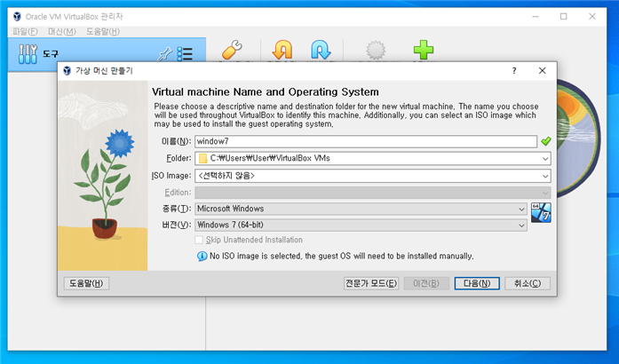619x364 pixels.
Task: Expand the ISO Image dropdown
Action: (545, 176)
